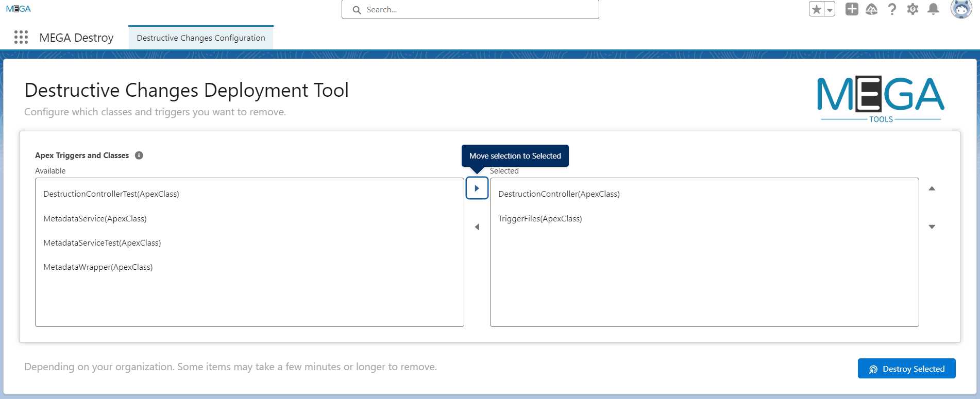Select MetadataWrapper(ApexClass) in Available list

coord(249,267)
